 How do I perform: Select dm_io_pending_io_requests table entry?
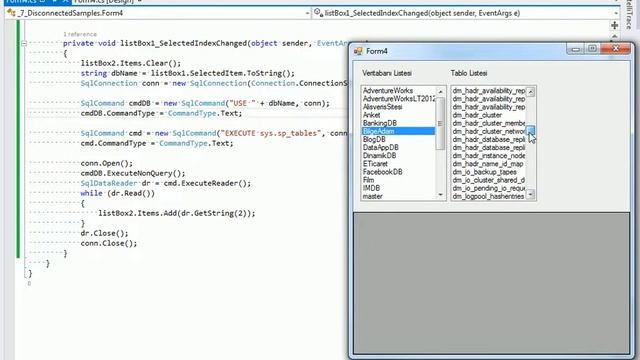(489, 188)
